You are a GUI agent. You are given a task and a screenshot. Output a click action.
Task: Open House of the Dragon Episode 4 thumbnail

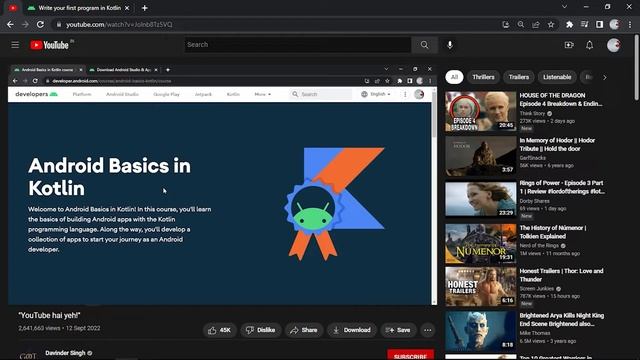click(x=481, y=111)
